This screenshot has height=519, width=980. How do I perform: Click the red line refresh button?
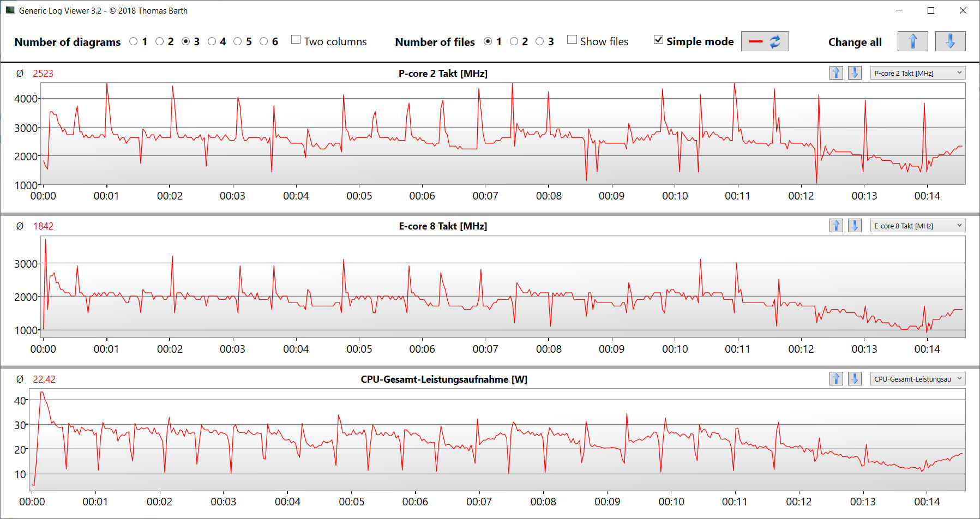tap(765, 41)
